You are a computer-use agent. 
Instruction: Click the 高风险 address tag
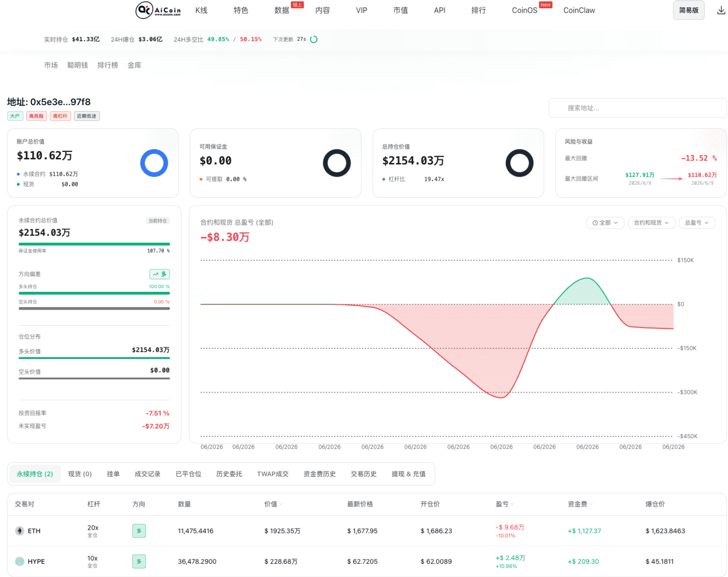click(x=36, y=116)
